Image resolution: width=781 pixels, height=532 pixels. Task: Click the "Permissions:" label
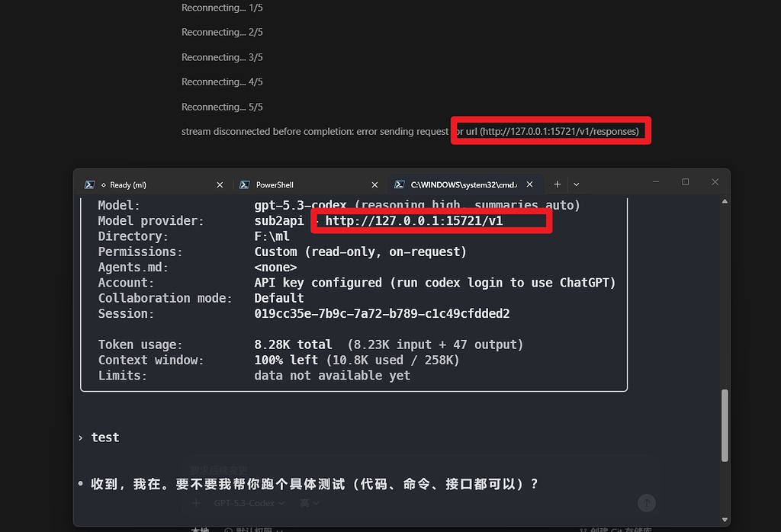[140, 252]
